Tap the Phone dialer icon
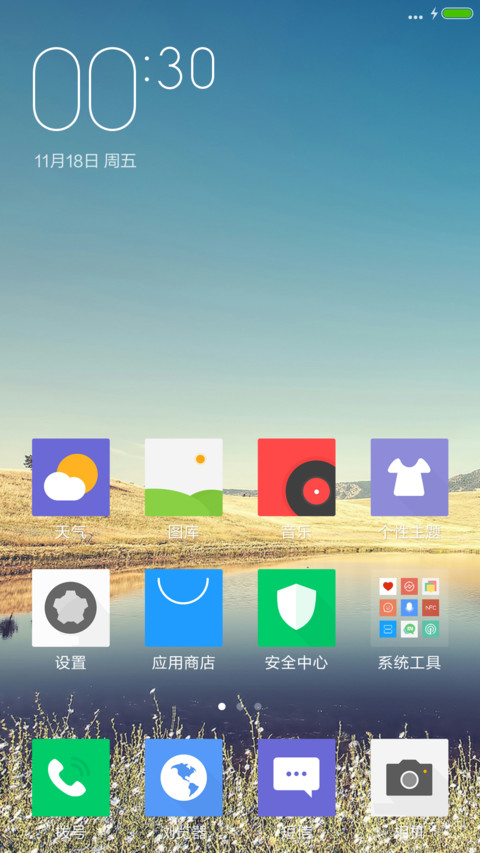Viewport: 480px width, 853px height. coord(71,777)
